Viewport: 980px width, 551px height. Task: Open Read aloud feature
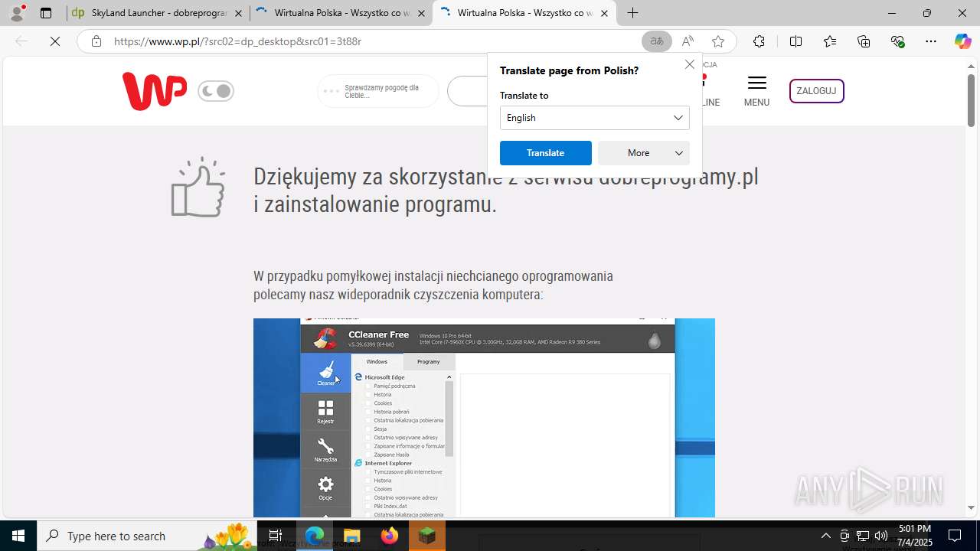688,41
